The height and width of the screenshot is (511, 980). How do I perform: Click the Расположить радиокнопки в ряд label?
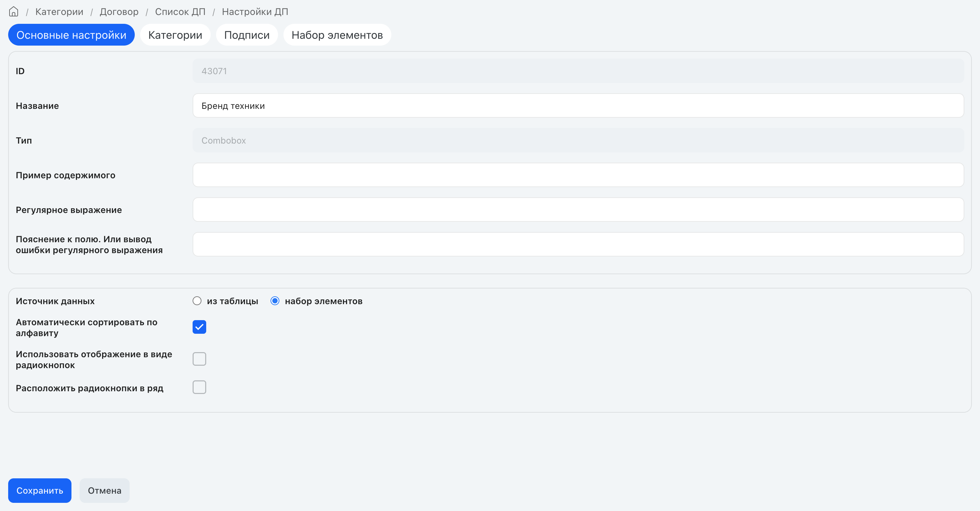click(x=90, y=388)
